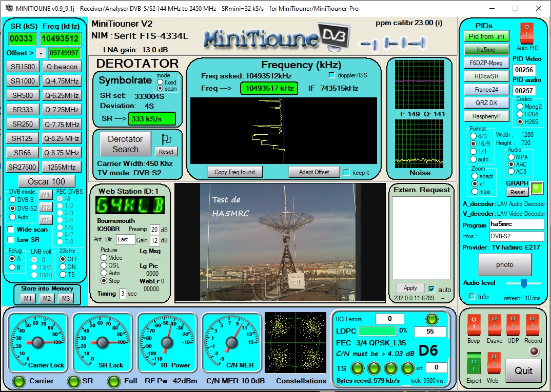
Task: Click the photo button
Action: click(505, 264)
